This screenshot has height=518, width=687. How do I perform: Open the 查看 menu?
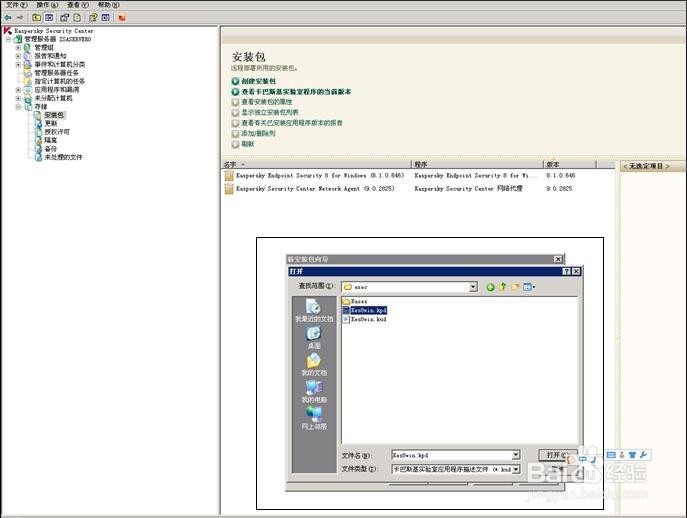(x=78, y=5)
